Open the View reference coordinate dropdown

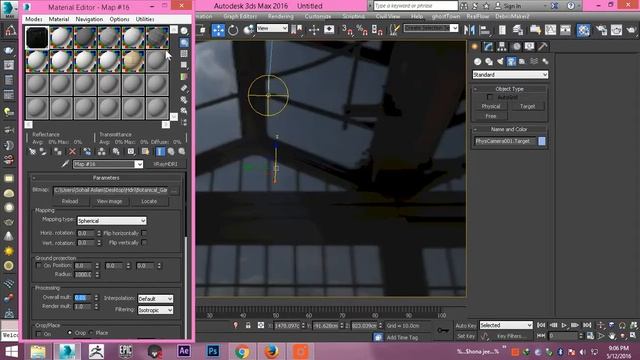click(272, 28)
